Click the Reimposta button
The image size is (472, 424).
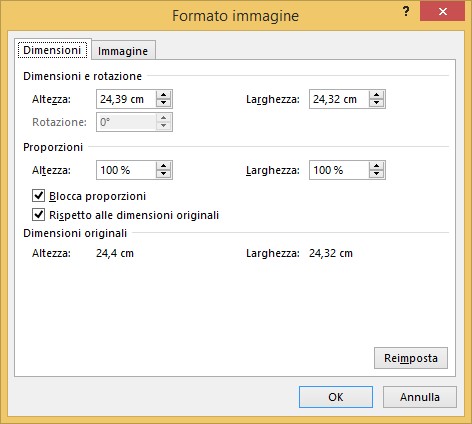[411, 358]
